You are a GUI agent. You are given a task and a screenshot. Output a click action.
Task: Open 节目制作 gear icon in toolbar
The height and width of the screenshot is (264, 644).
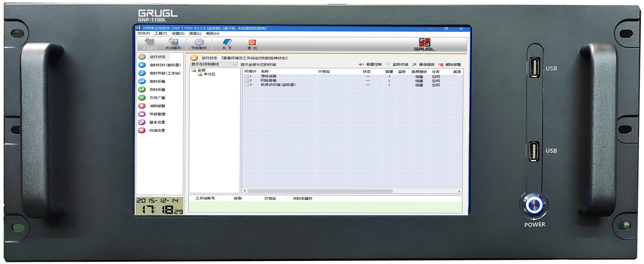[x=199, y=44]
